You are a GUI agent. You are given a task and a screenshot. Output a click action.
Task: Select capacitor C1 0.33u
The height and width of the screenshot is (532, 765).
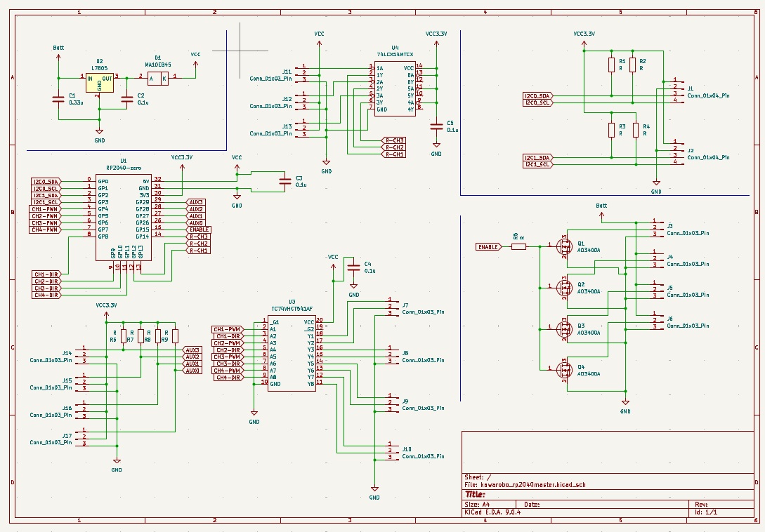(x=58, y=99)
